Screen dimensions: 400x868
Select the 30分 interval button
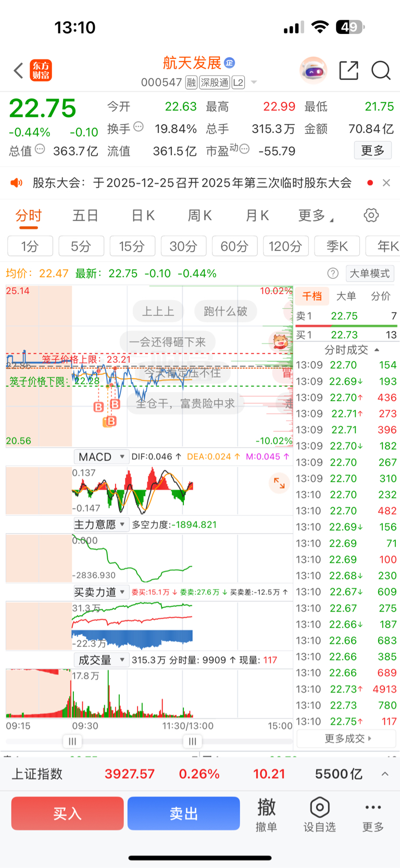pos(183,246)
